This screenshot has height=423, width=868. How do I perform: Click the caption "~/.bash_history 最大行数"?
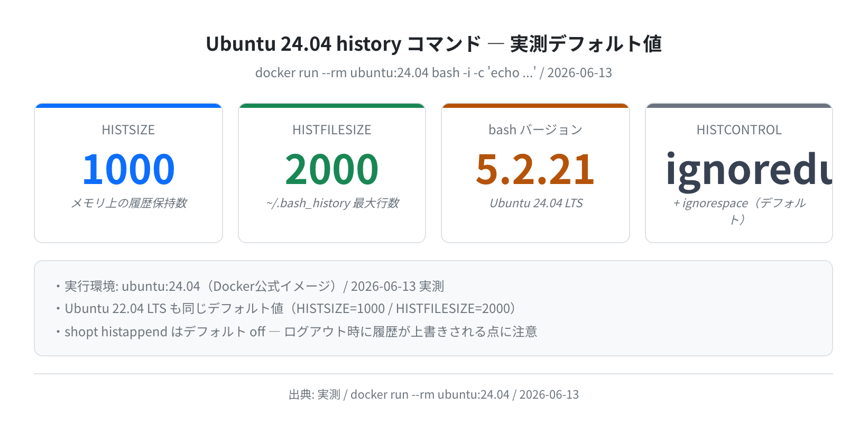(332, 203)
